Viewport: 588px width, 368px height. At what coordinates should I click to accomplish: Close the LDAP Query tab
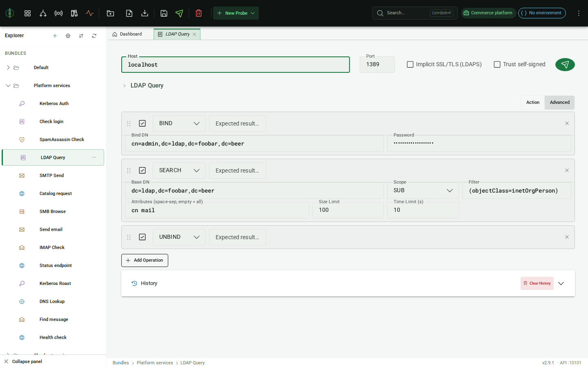pos(194,34)
